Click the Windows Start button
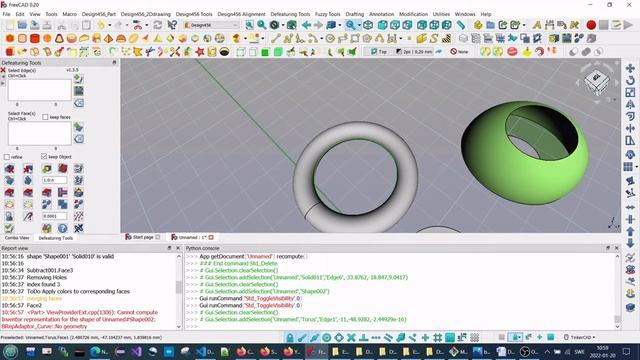 (10, 351)
